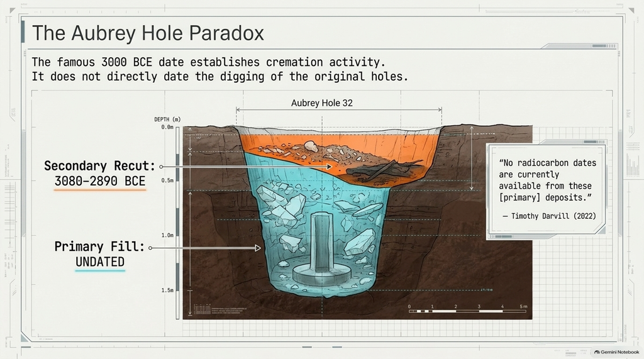Click the "1.5m" depth marker
Viewport: 644px width, 359px height.
click(x=167, y=290)
